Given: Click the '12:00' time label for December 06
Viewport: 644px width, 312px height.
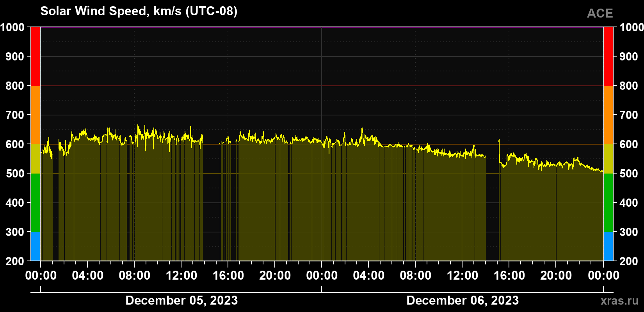Looking at the screenshot, I should pos(463,276).
